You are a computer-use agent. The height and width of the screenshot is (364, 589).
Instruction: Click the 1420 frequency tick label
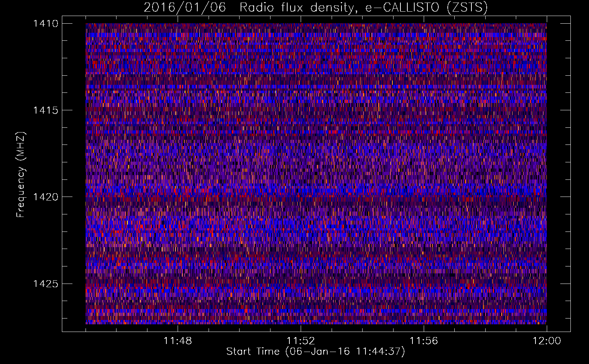click(46, 197)
